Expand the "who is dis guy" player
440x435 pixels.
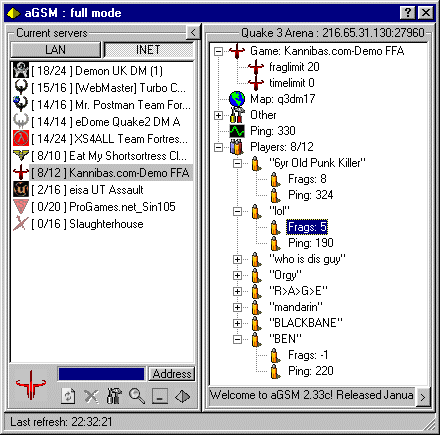[237, 259]
